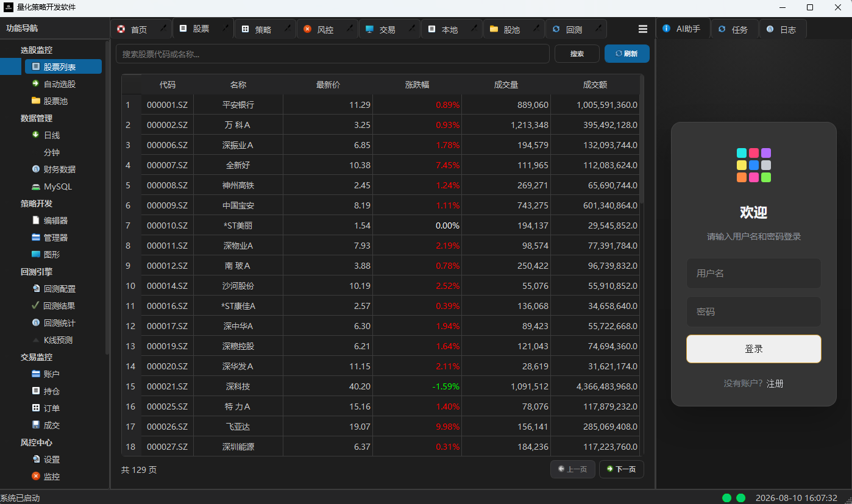Open the 任务 panel tab
The image size is (852, 504).
734,29
